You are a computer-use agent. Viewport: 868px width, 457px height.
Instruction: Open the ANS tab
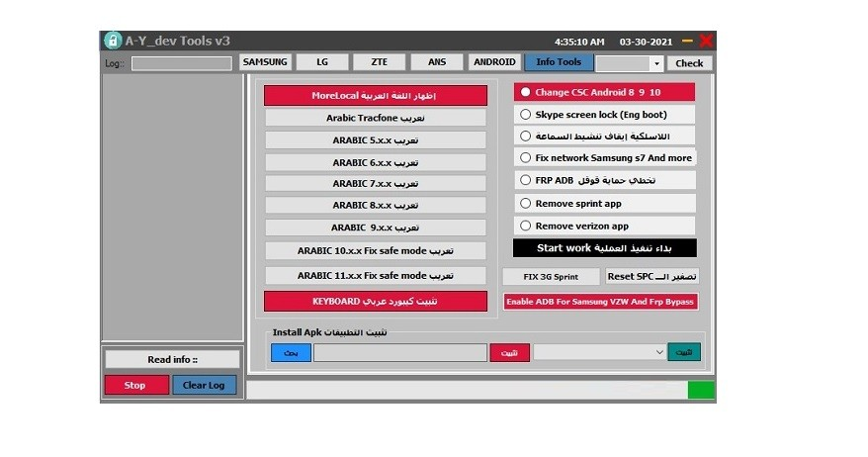coord(437,62)
